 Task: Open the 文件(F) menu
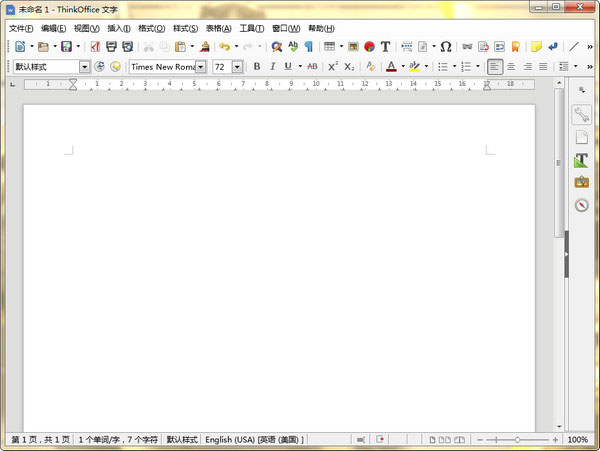21,28
